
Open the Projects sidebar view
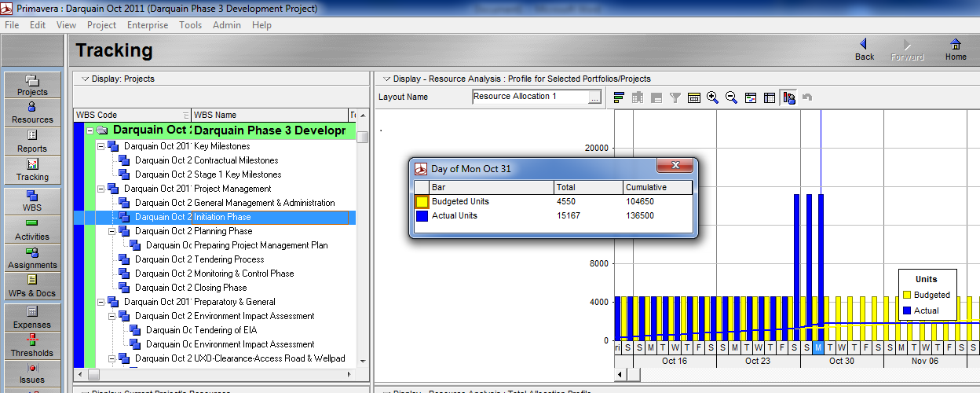tap(32, 86)
